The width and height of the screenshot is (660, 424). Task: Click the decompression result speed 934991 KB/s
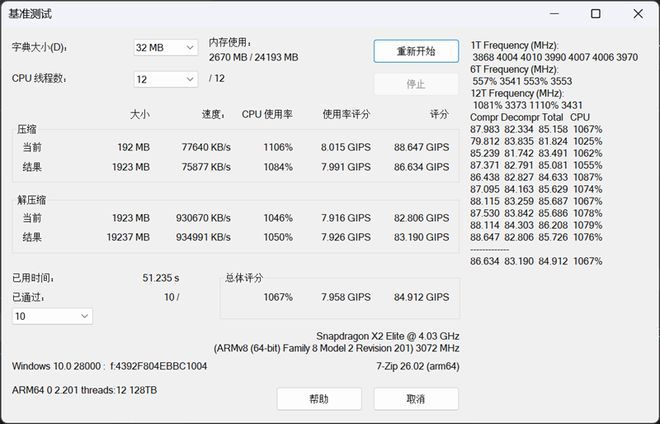(x=203, y=237)
